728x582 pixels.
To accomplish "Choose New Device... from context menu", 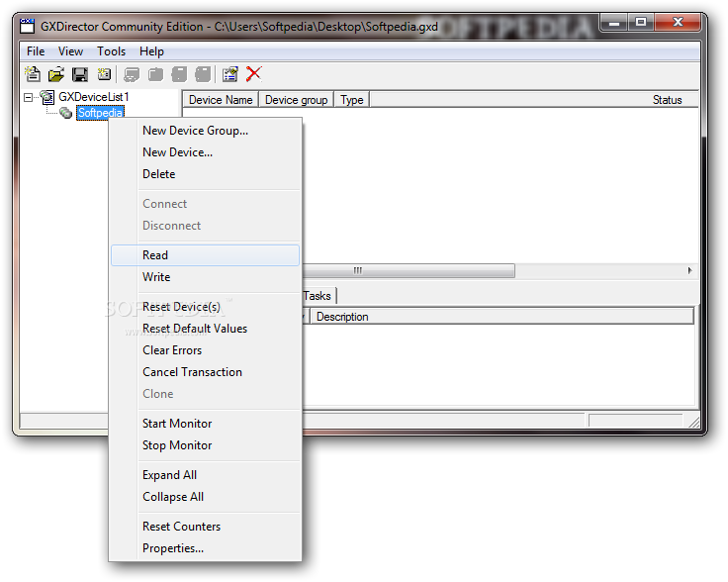I will click(x=205, y=152).
